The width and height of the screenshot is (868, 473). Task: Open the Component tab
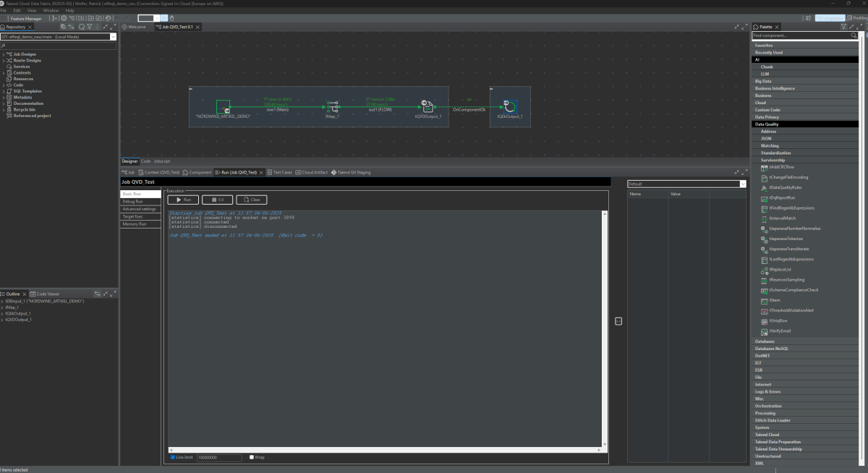[197, 172]
